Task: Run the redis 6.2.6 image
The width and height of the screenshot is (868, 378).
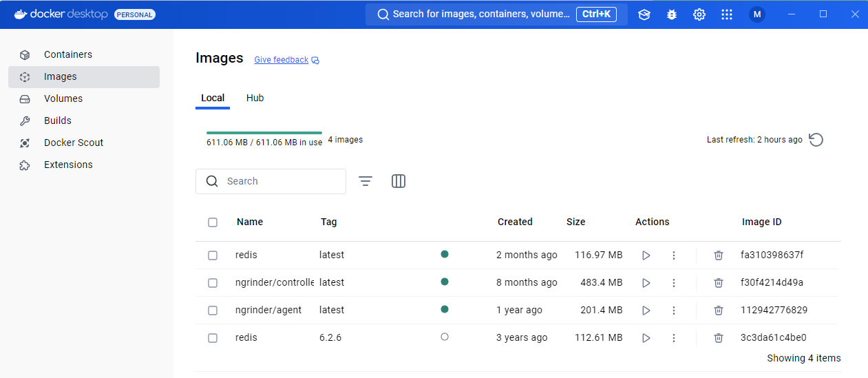Action: click(x=646, y=338)
